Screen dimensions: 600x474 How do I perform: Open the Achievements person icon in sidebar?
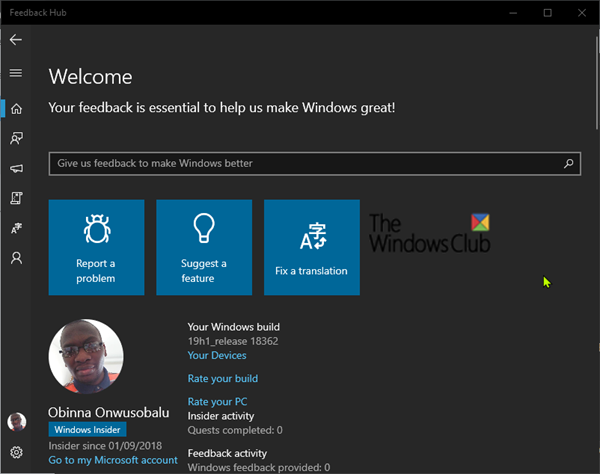coord(16,258)
